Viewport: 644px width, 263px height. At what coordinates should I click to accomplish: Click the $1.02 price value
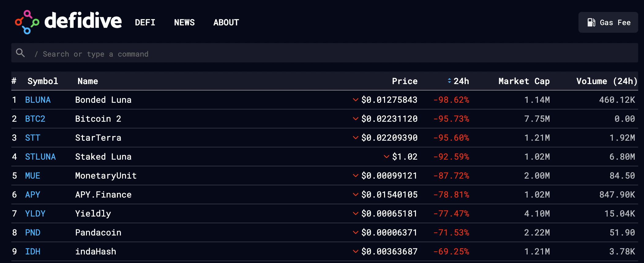click(405, 157)
